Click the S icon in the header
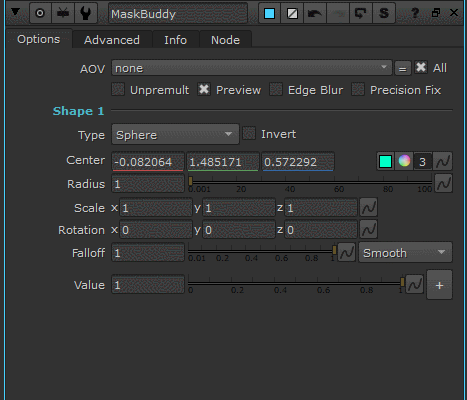Image resolution: width=467 pixels, height=400 pixels. (384, 13)
